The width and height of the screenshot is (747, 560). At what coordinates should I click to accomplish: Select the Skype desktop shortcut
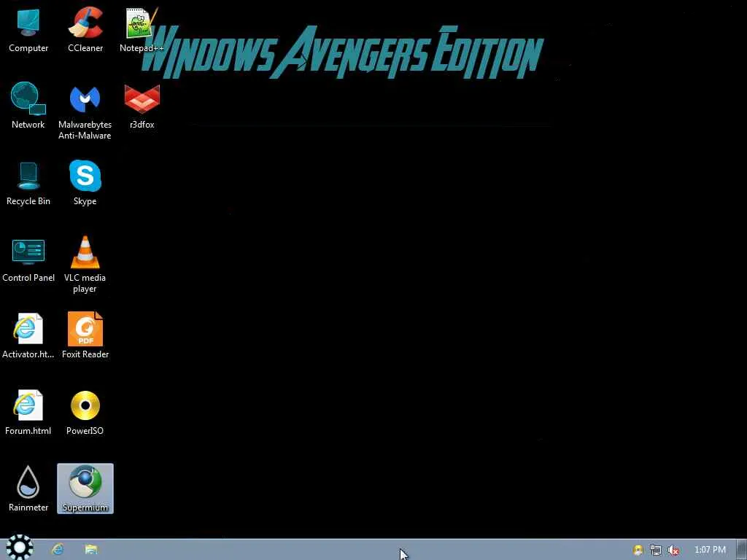coord(85,183)
